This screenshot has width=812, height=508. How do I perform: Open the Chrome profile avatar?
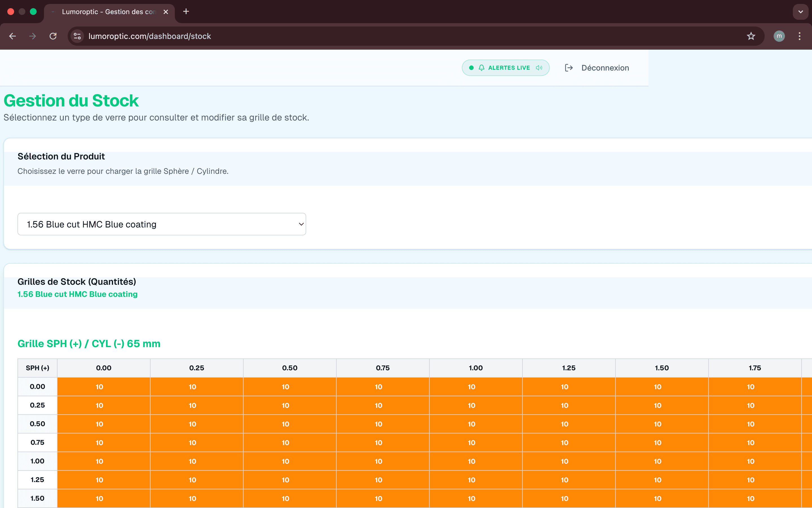point(779,36)
